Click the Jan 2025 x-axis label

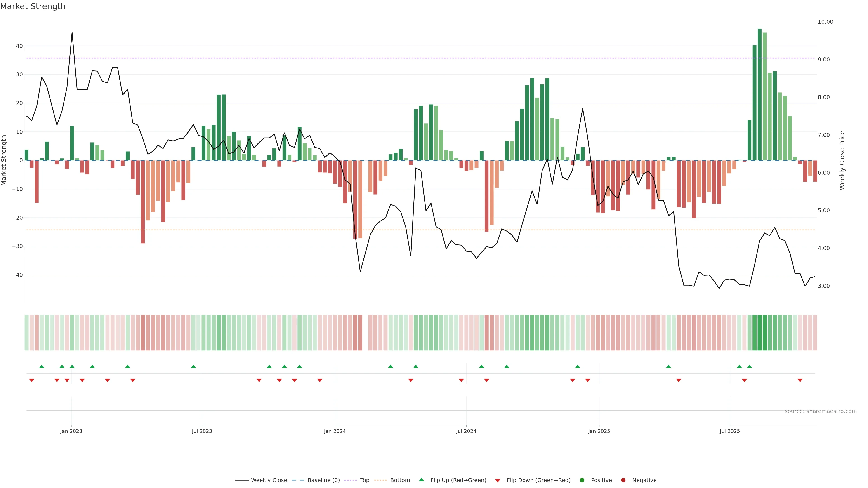pyautogui.click(x=599, y=431)
